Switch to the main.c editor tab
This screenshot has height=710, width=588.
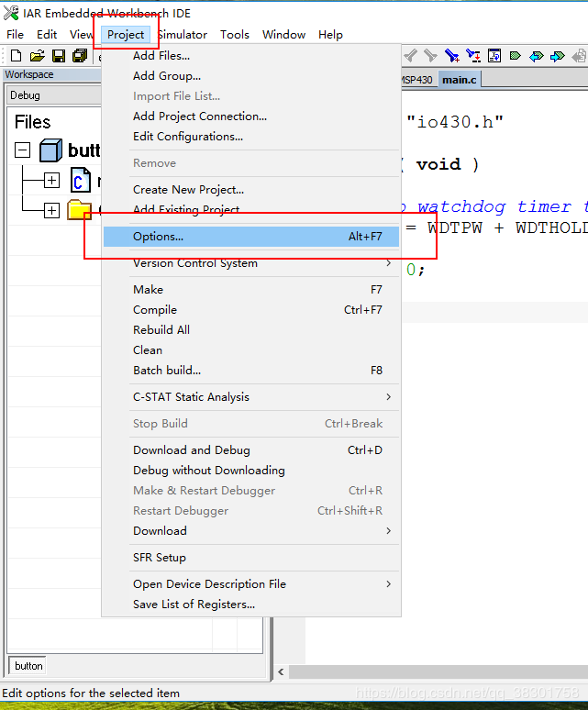pyautogui.click(x=459, y=80)
